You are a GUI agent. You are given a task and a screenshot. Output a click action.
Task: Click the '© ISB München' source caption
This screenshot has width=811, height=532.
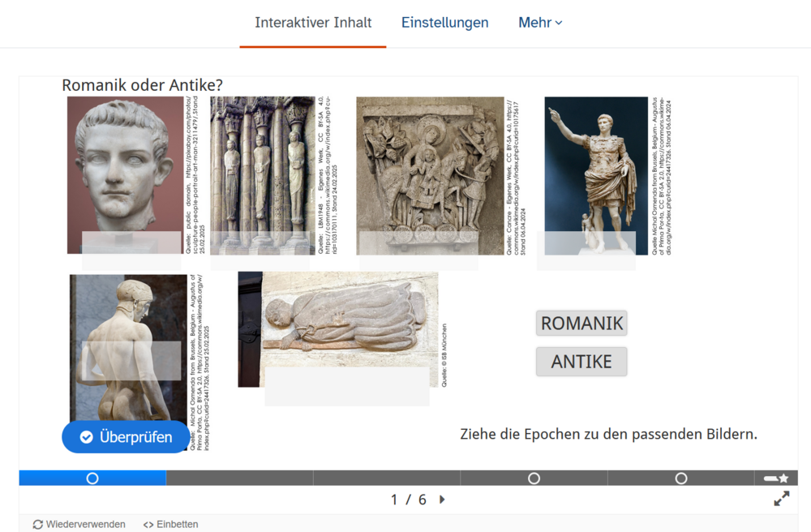coord(444,355)
